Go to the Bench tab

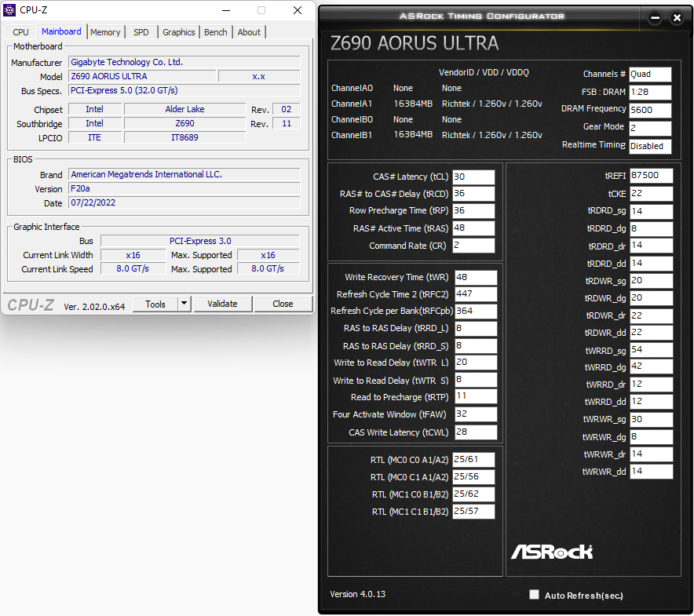(216, 32)
